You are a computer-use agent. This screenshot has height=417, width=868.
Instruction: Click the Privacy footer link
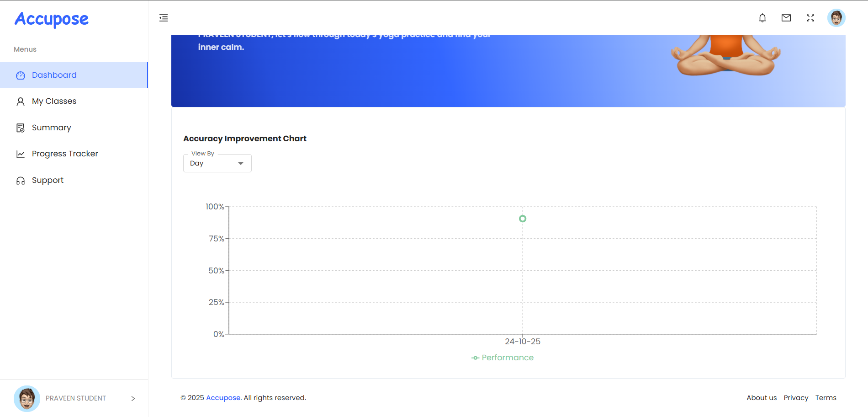point(796,398)
